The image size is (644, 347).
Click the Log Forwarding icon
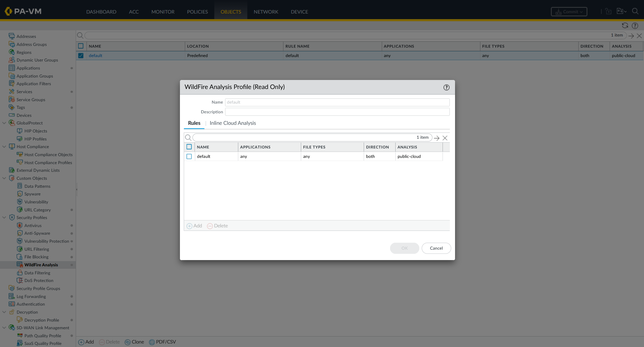tap(12, 296)
